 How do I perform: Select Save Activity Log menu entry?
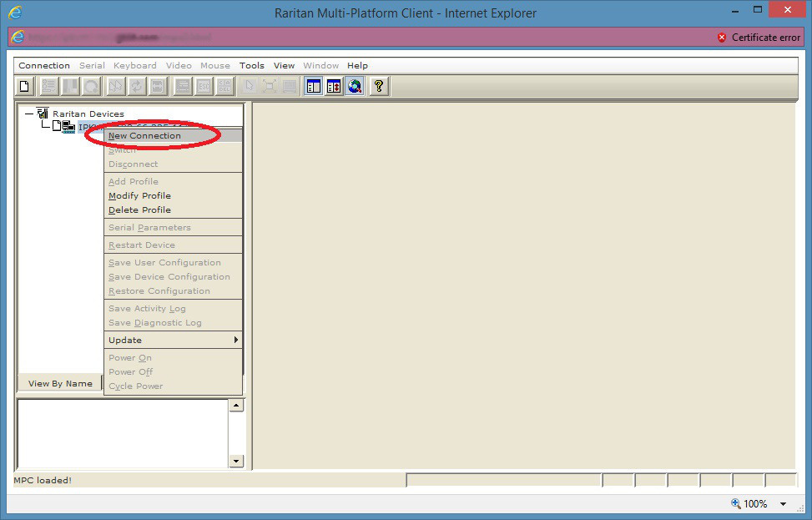click(173, 309)
